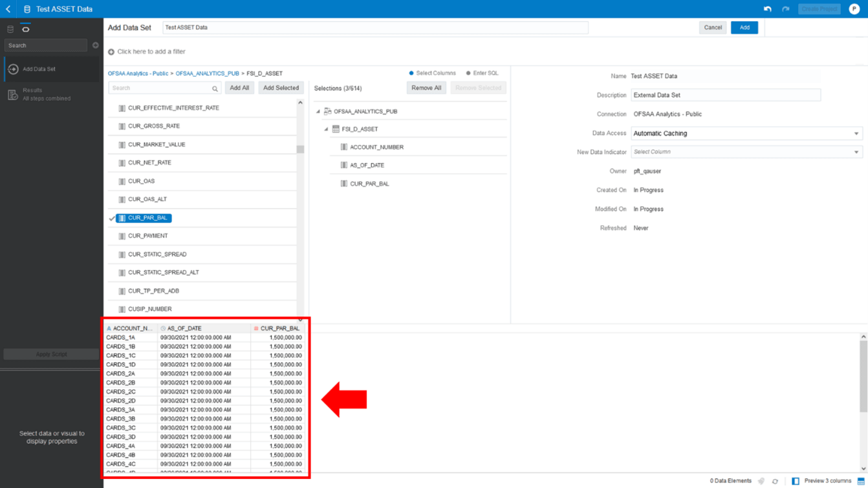Select the Add Data Set step icon

pyautogui.click(x=13, y=69)
